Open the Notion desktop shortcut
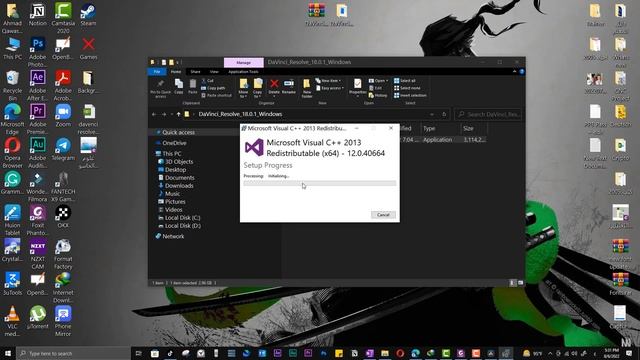This screenshot has width=640, height=360. pos(38,15)
